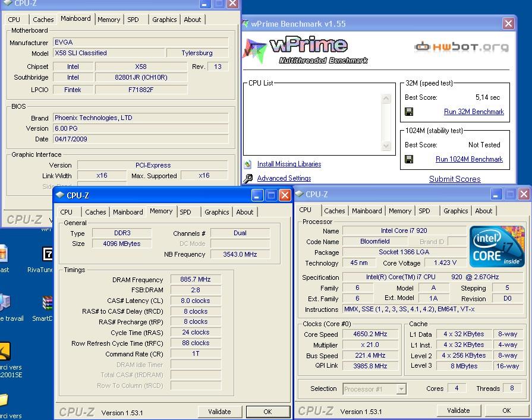
Task: Click Validate in processor window
Action: pyautogui.click(x=458, y=410)
